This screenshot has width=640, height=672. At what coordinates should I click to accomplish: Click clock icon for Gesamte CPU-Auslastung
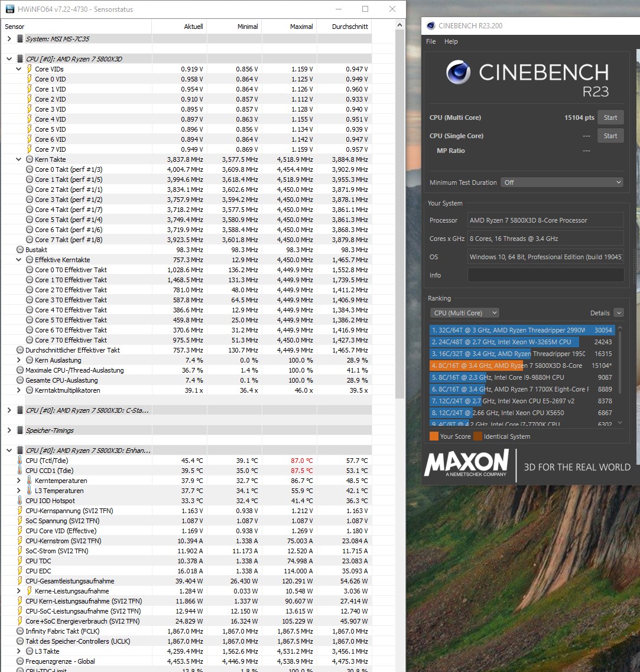point(20,380)
